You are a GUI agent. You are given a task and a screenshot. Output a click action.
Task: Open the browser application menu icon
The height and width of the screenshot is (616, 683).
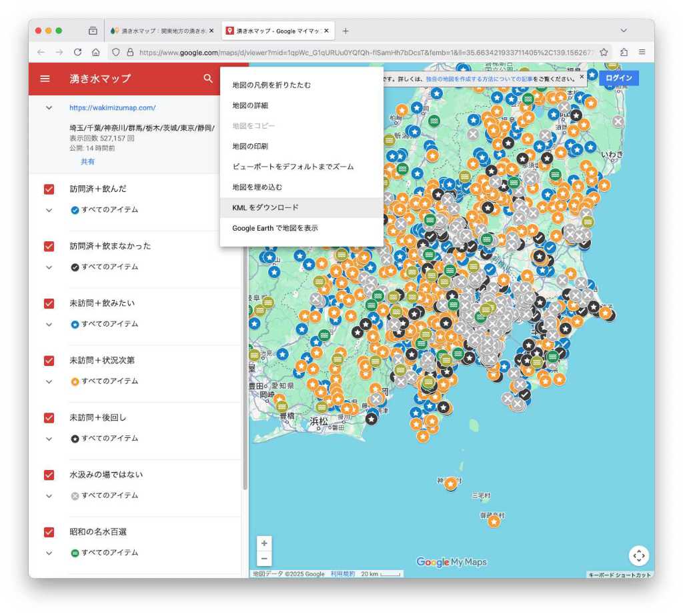pyautogui.click(x=642, y=52)
